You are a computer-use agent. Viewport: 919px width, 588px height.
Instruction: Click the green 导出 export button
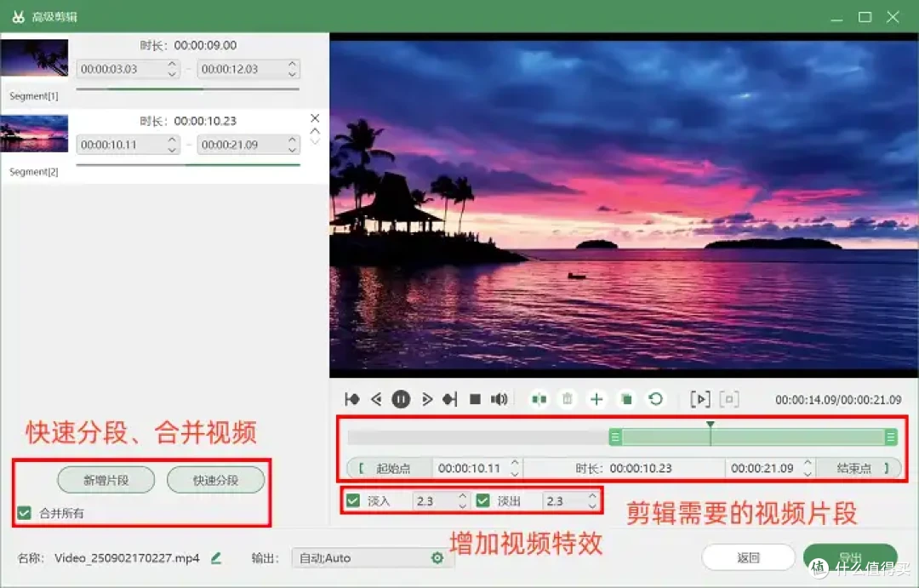pyautogui.click(x=850, y=557)
